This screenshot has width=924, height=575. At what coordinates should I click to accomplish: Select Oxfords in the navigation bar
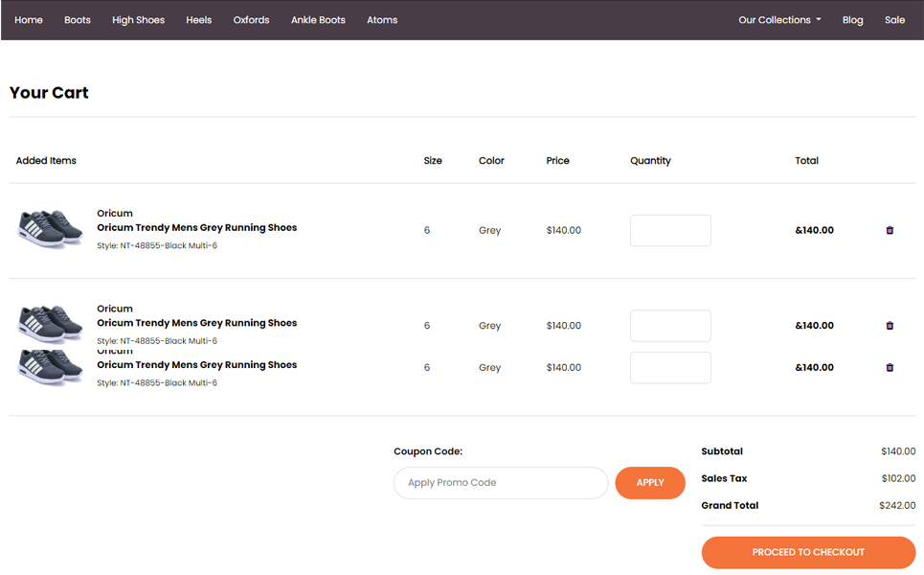(x=251, y=20)
